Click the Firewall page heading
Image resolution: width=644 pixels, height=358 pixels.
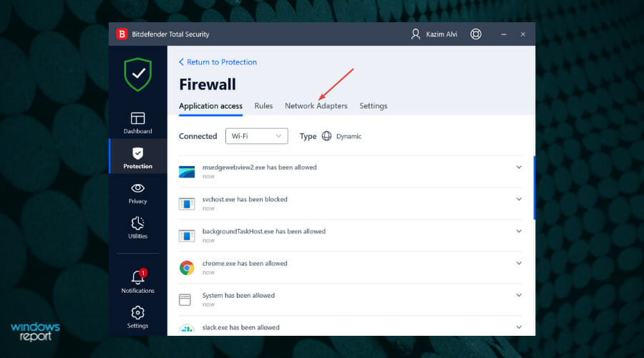pos(208,84)
